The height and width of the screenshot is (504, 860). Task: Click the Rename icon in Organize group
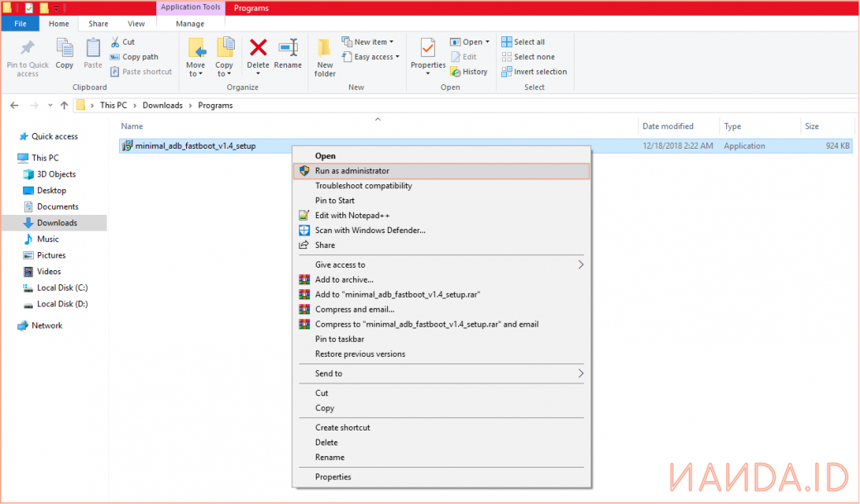tap(288, 49)
